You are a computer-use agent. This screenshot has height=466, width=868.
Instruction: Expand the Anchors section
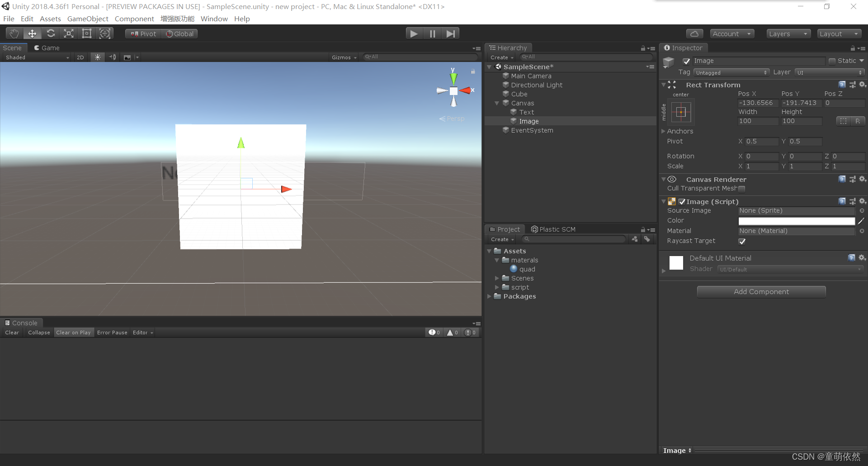tap(664, 131)
